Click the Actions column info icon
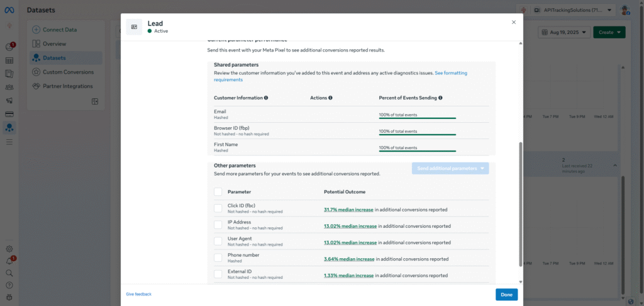Viewport: 644px width, 306px height. 331,98
